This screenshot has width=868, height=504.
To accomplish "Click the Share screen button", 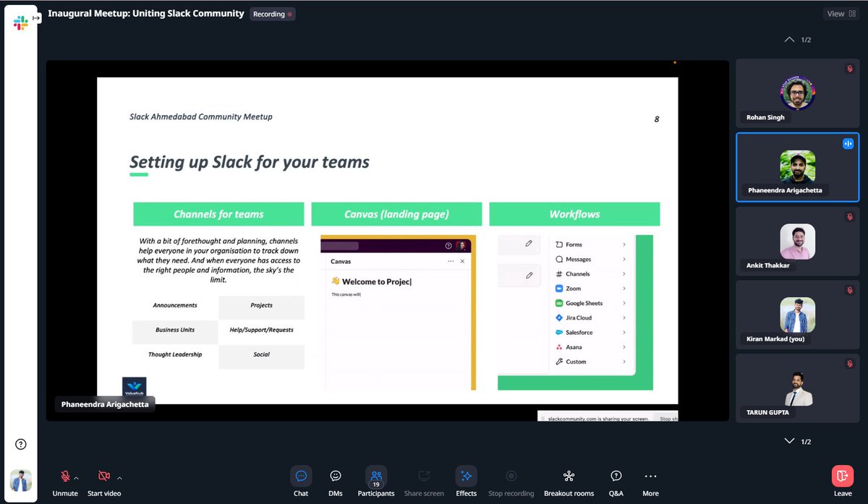I will [x=424, y=482].
